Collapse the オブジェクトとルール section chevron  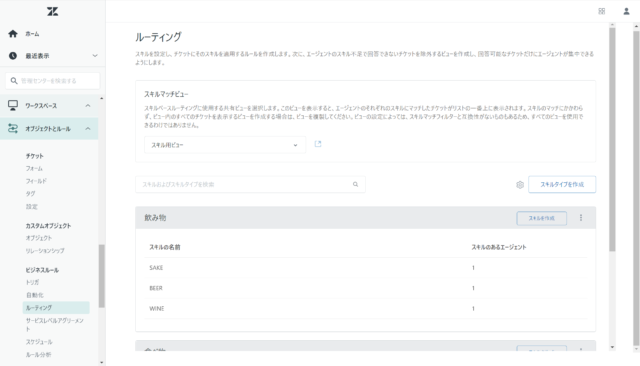click(x=88, y=129)
